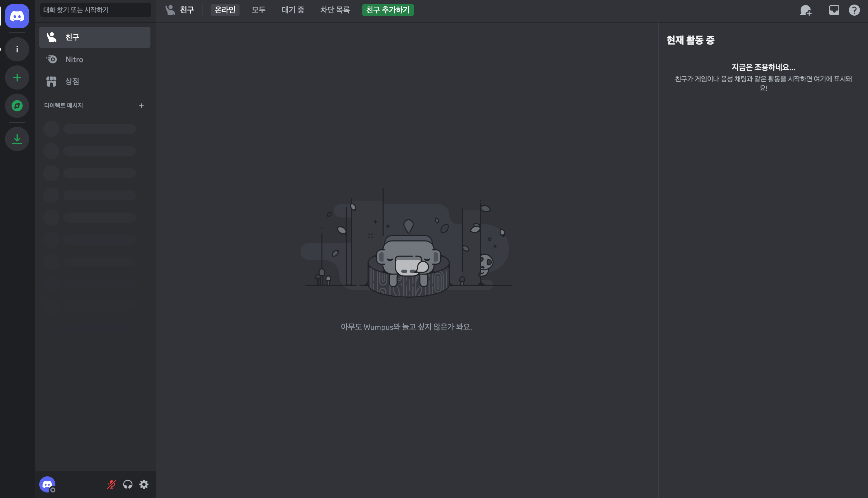Viewport: 868px width, 498px height.
Task: Toggle the headphones deafen button
Action: [128, 484]
